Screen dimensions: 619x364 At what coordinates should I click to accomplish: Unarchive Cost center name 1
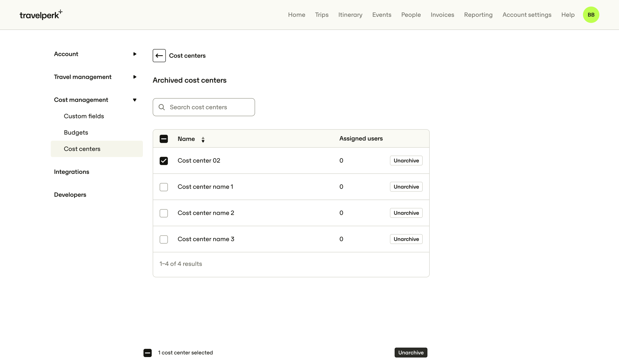pos(406,187)
